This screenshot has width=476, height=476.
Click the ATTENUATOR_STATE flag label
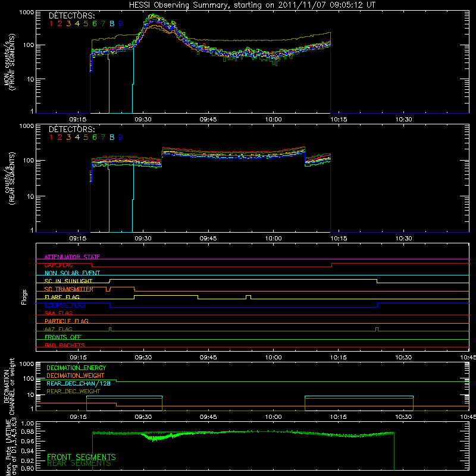tap(72, 257)
